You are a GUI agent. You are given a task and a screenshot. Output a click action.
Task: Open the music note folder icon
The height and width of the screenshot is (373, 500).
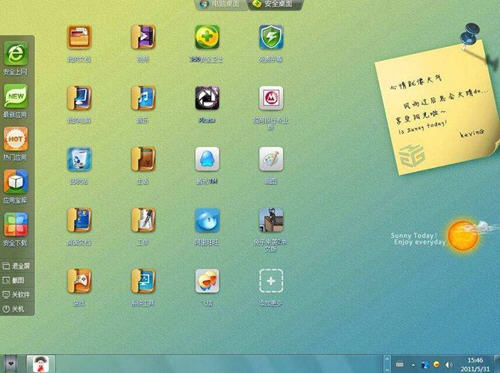click(x=143, y=98)
